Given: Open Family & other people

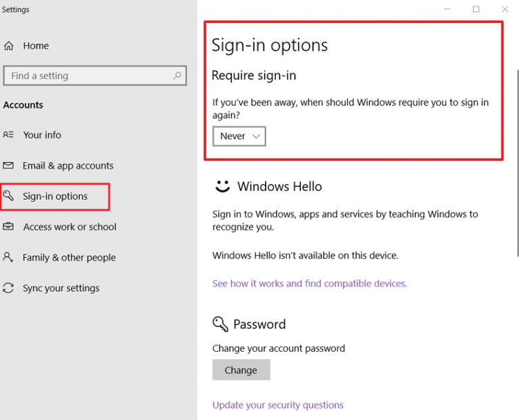Looking at the screenshot, I should click(x=70, y=258).
